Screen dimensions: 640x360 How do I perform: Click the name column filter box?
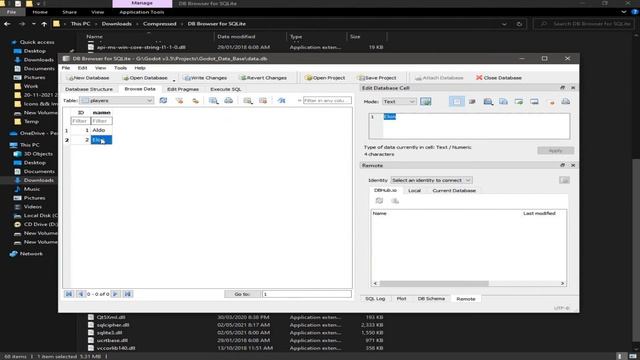pos(101,121)
